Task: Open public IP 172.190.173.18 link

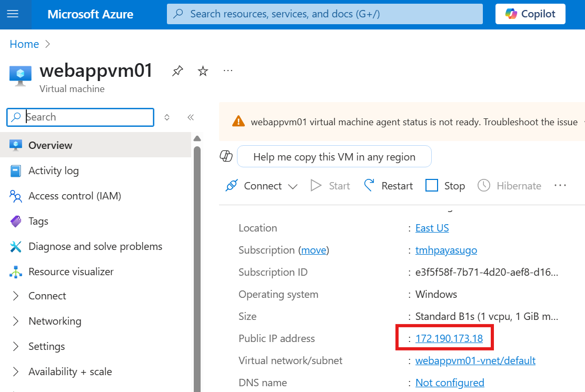Action: (449, 338)
